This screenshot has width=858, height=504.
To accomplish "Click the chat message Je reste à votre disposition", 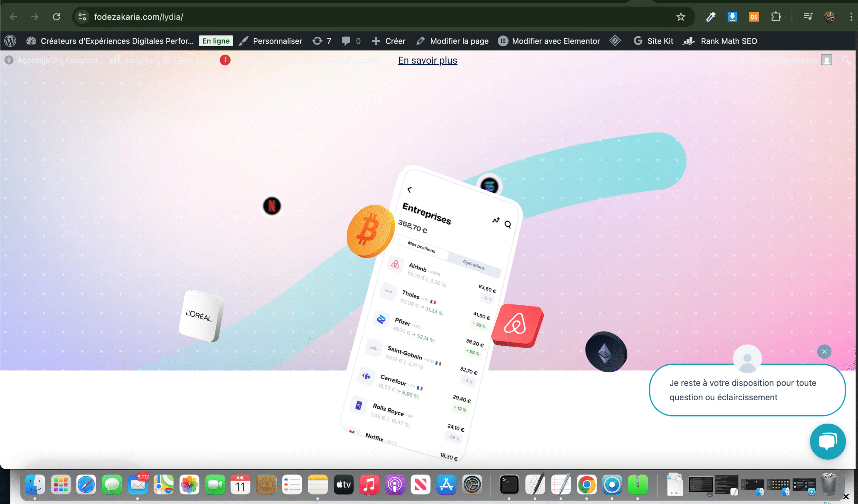I will (743, 390).
